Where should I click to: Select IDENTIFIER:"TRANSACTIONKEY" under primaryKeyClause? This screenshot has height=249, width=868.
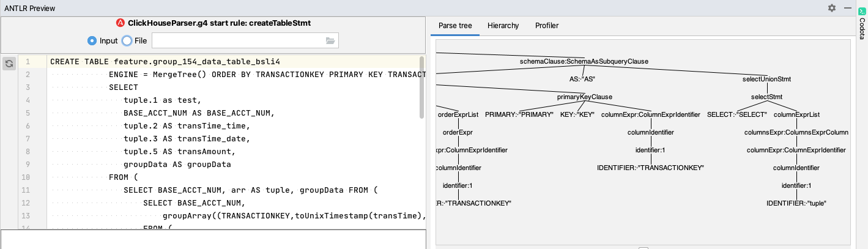pos(651,168)
